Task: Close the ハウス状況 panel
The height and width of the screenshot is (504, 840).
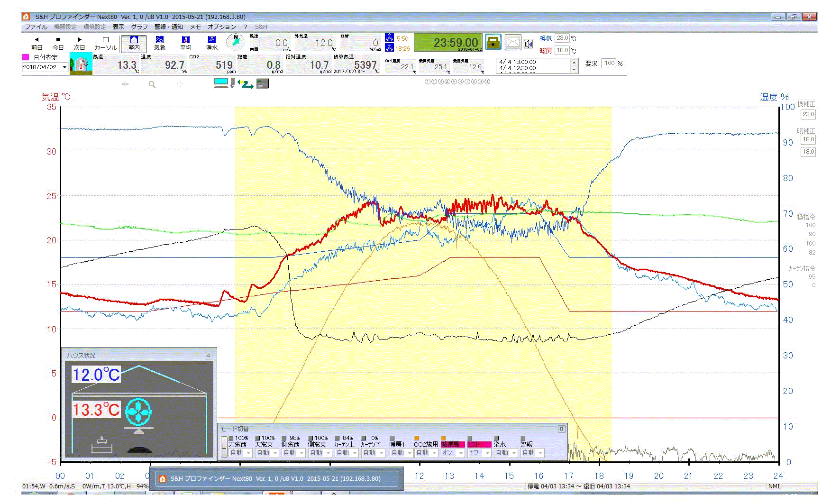Action: (208, 355)
